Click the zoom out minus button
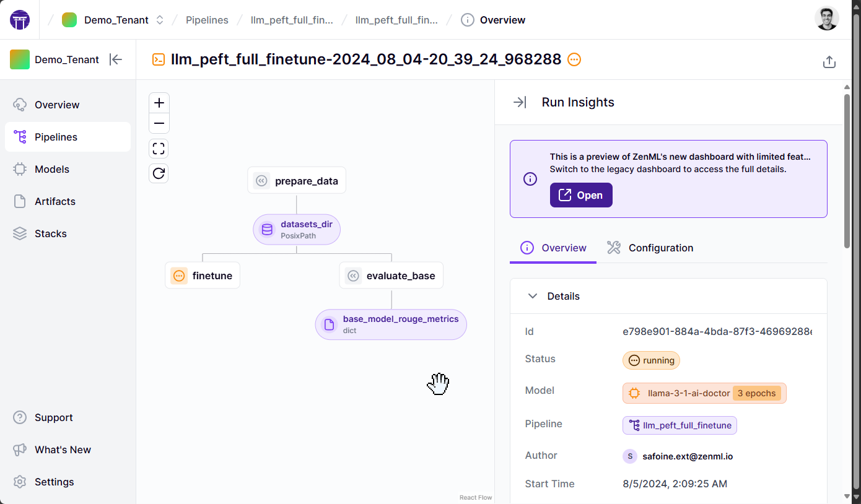 coord(159,124)
